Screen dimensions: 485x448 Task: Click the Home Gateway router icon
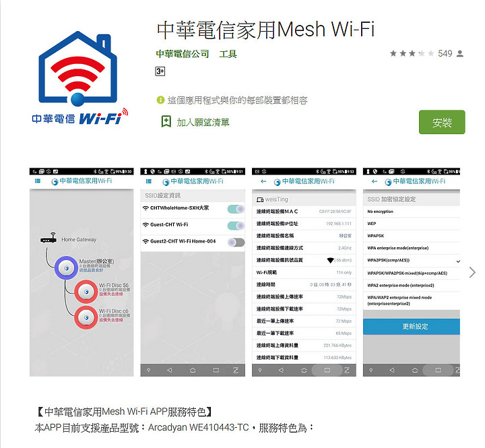coord(48,238)
